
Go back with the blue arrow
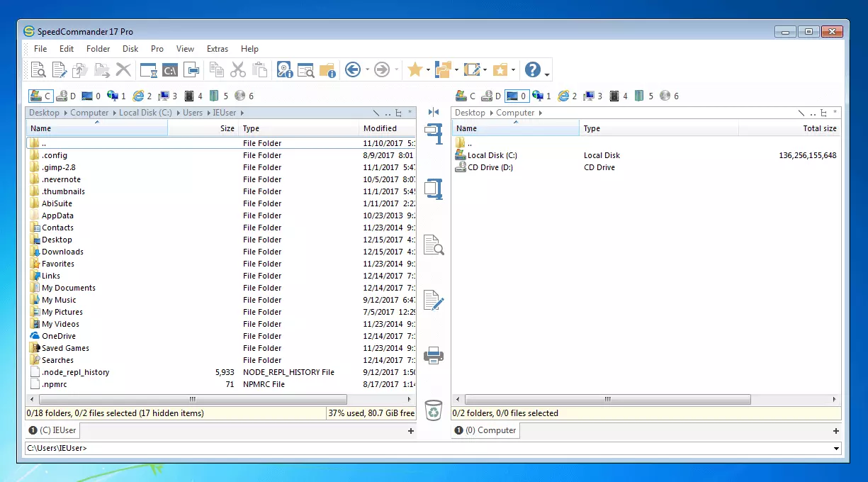(x=353, y=69)
